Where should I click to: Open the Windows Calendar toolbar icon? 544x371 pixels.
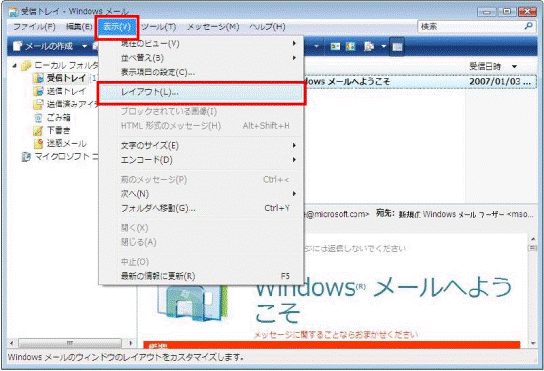tap(350, 46)
